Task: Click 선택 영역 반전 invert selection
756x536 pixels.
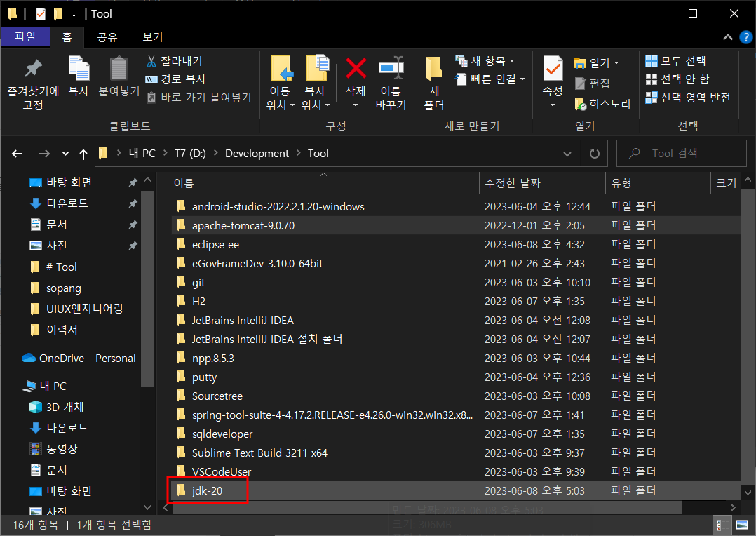Action: coord(687,98)
